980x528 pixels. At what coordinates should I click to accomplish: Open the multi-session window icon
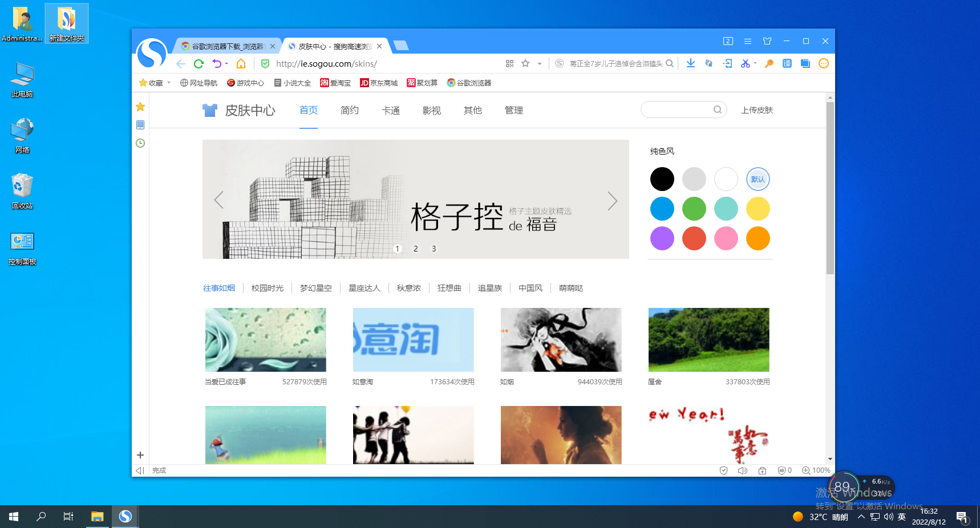point(805,63)
